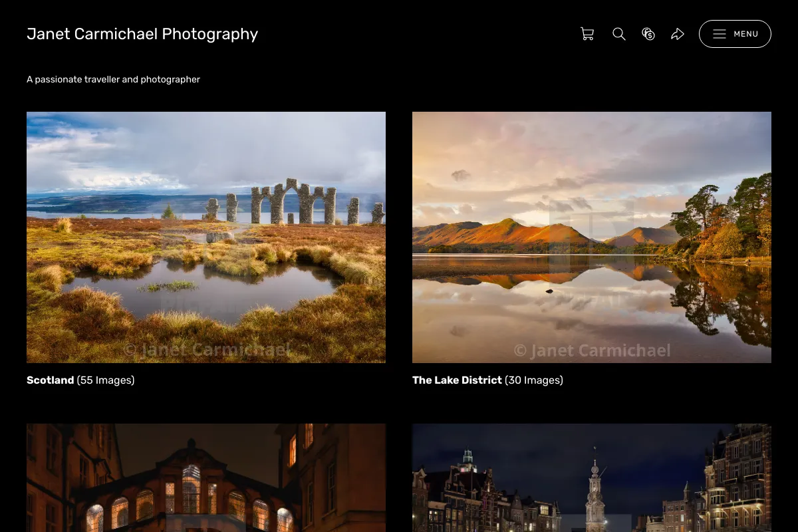This screenshot has width=798, height=532.
Task: Open The Lake District gallery thumbnail
Action: (x=592, y=237)
